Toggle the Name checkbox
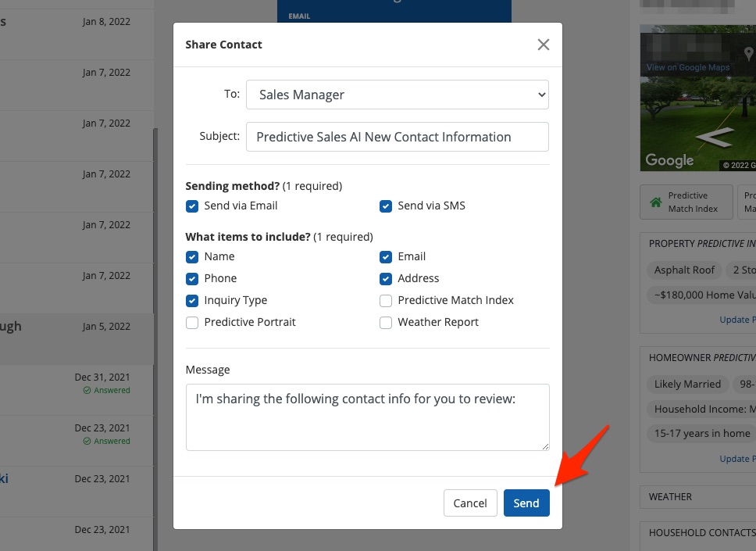Screen dimensions: 756x551 (192, 257)
